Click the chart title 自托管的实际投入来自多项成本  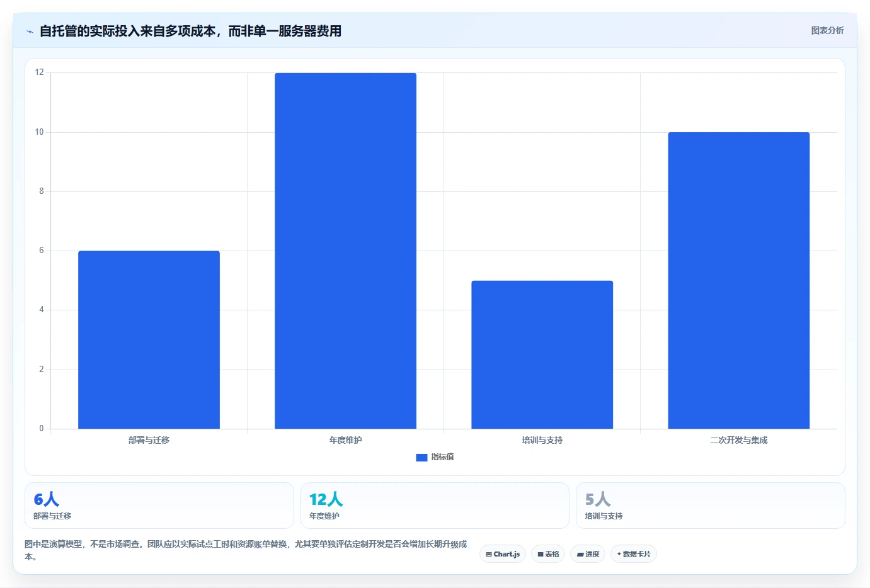pyautogui.click(x=190, y=31)
